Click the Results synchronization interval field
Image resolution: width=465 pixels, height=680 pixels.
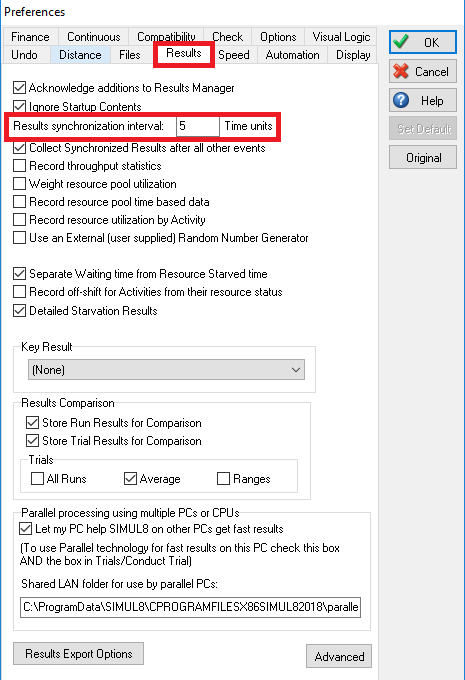coord(197,126)
